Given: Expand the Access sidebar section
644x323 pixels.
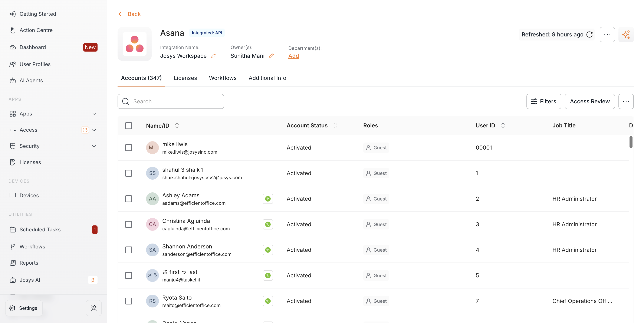Looking at the screenshot, I should tap(94, 130).
